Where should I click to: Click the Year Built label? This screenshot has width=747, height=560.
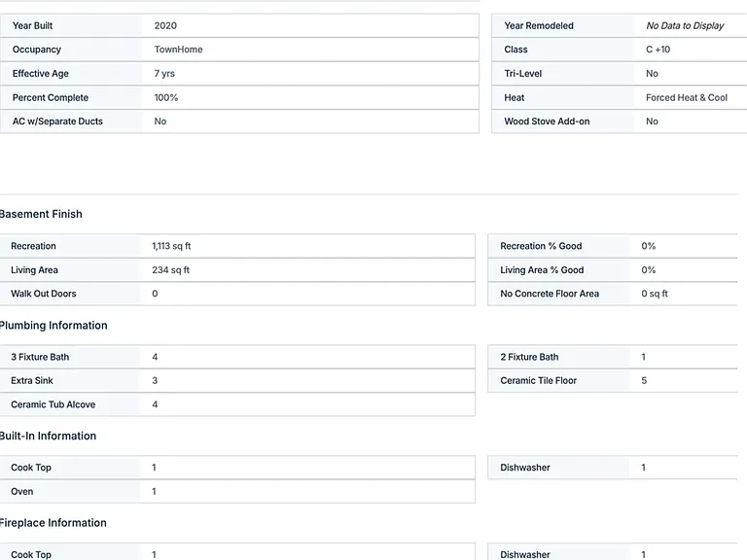(x=32, y=25)
